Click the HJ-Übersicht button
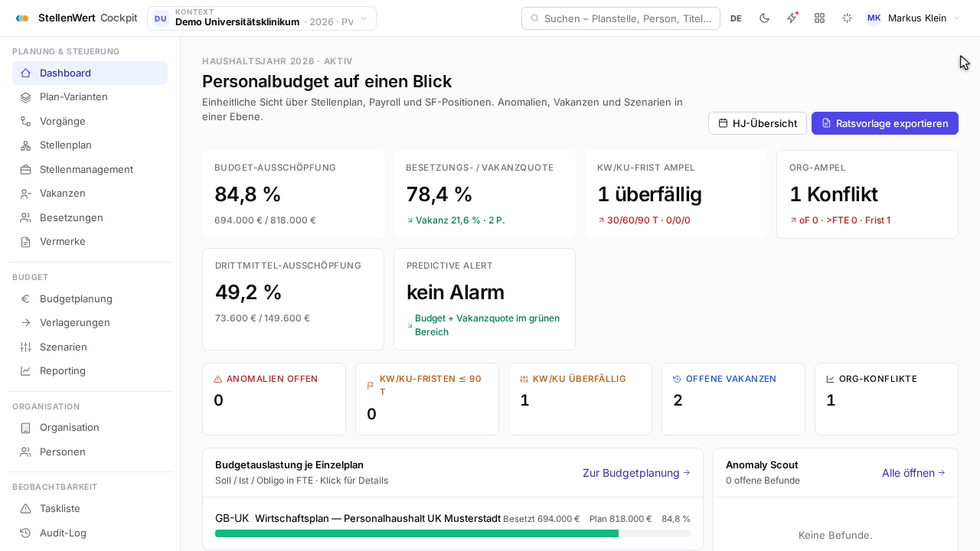Viewport: 980px width, 551px height. coord(757,123)
